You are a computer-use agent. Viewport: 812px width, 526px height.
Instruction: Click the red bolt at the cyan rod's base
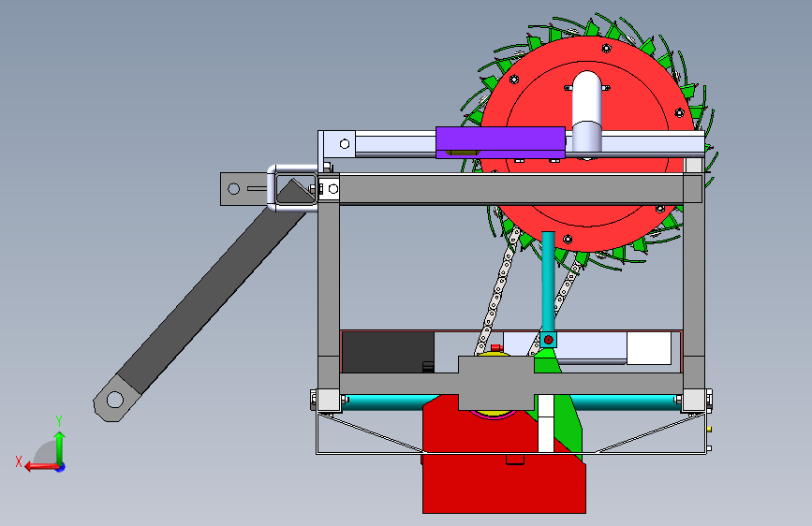pyautogui.click(x=549, y=340)
